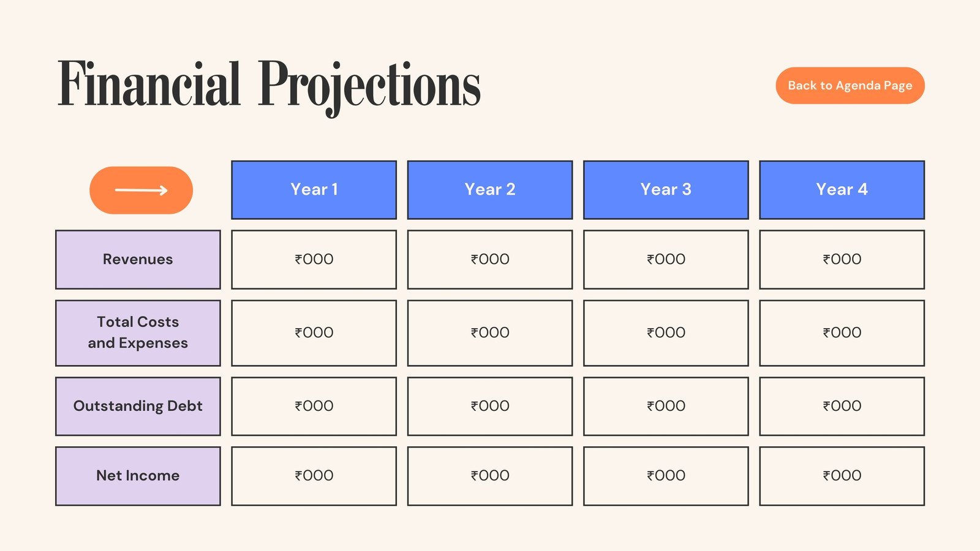Select Total Costs value for Year 2
Screen dimensions: 980x551
[x=490, y=333]
